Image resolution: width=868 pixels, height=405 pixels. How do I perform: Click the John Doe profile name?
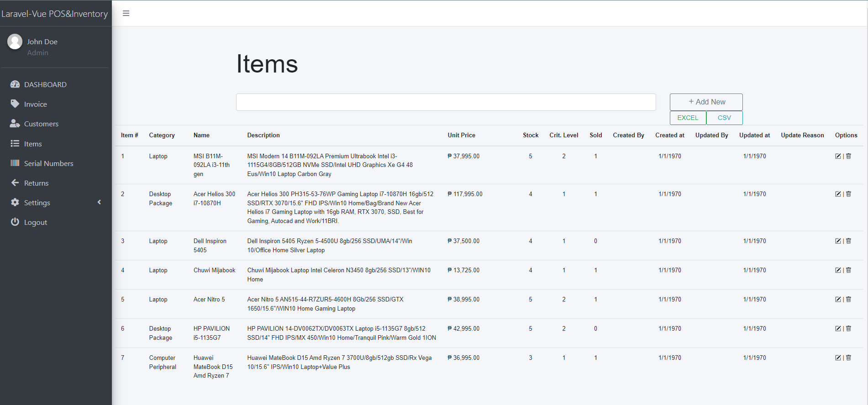[x=42, y=42]
